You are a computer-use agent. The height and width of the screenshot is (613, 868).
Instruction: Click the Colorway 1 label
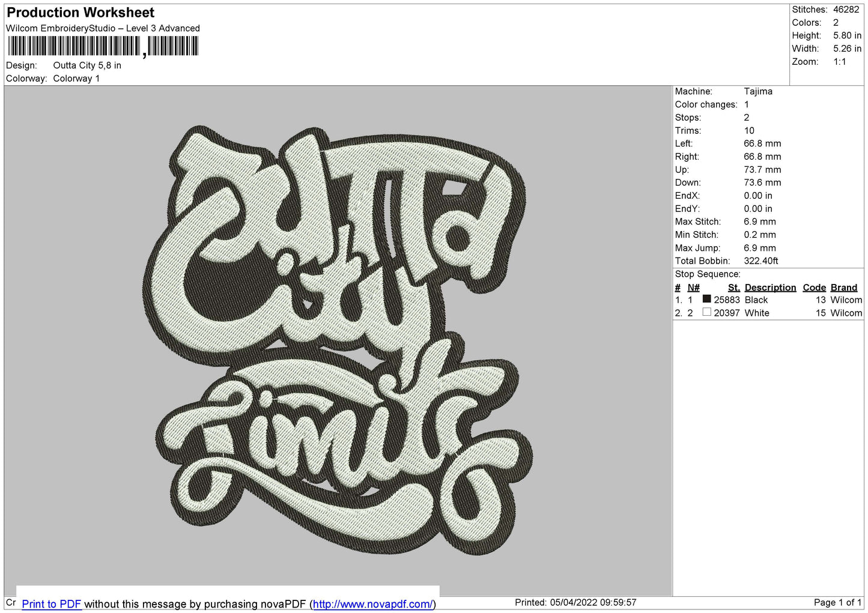(x=76, y=79)
